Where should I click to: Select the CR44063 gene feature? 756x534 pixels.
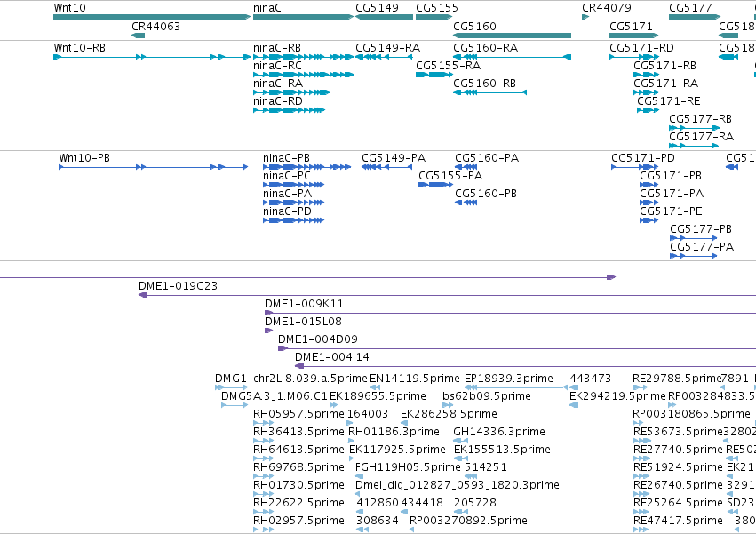138,36
